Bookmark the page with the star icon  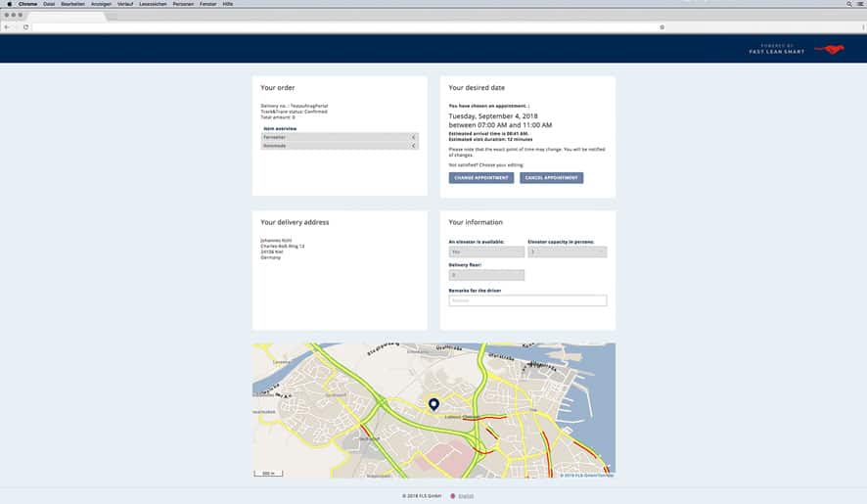(662, 27)
